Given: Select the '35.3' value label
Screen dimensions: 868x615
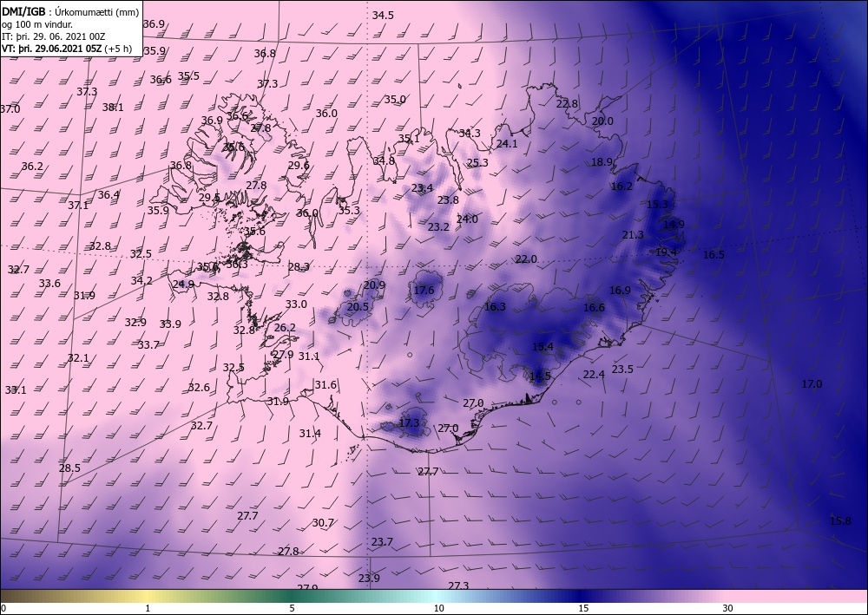Looking at the screenshot, I should pos(349,211).
